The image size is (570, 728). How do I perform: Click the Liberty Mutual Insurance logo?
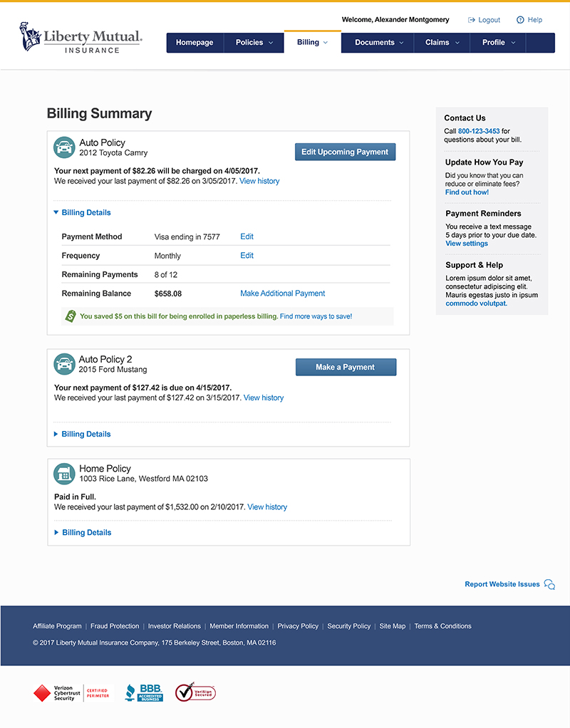81,37
